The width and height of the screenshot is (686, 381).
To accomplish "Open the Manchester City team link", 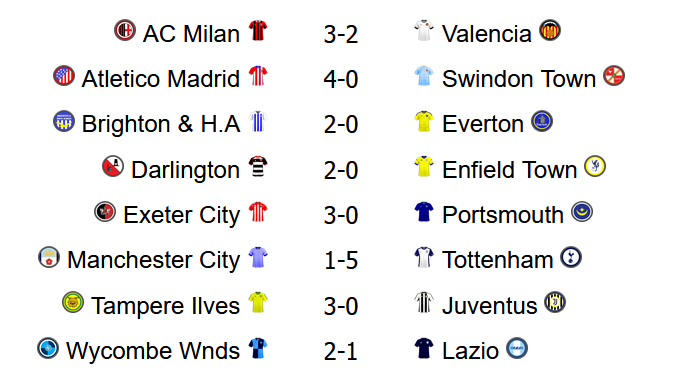I will 154,260.
